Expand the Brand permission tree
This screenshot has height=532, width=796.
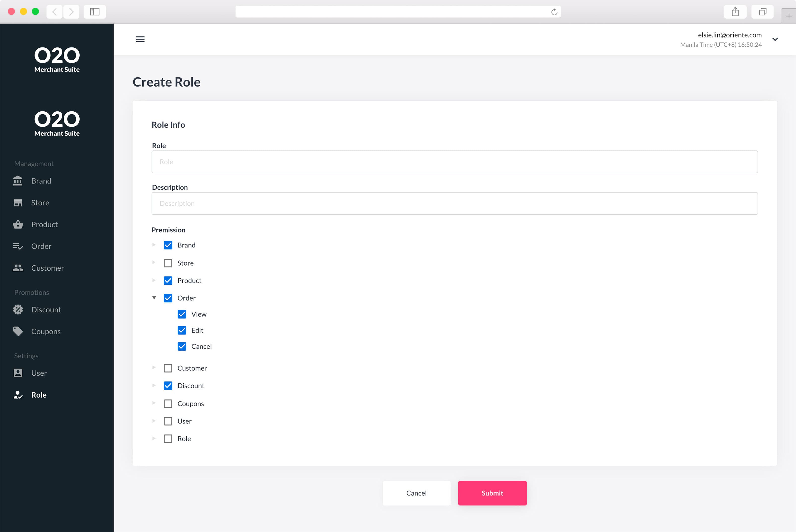[x=154, y=245]
